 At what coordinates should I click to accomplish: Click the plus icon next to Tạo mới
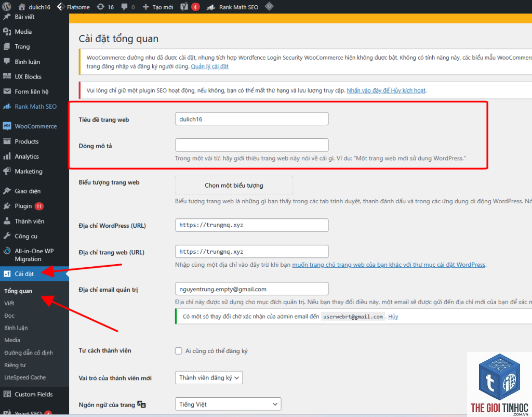145,7
